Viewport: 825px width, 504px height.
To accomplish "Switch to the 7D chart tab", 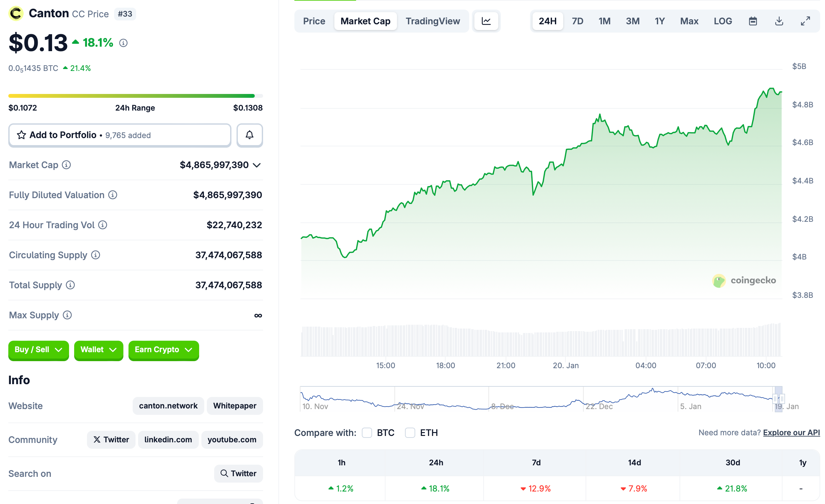I will [578, 21].
